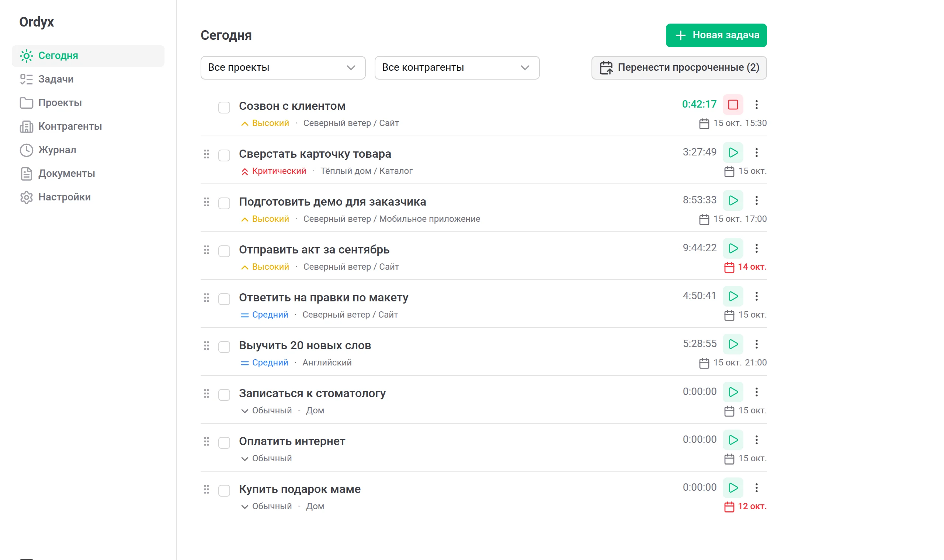Click the overdue date 14 окт.
The height and width of the screenshot is (560, 944).
coord(745,267)
